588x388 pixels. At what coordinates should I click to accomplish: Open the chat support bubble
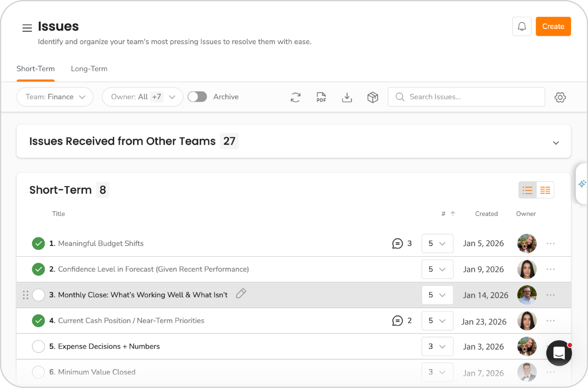tap(559, 353)
